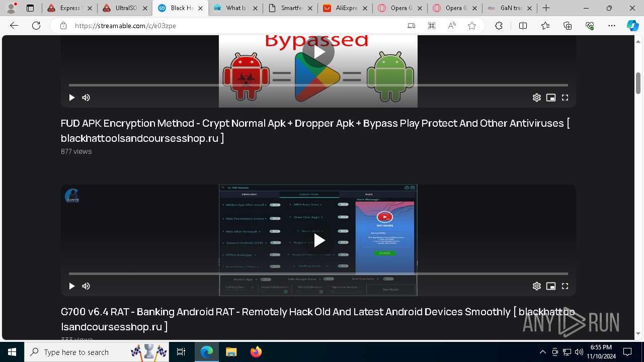Open the QR/grid icon in the address bar

431,26
